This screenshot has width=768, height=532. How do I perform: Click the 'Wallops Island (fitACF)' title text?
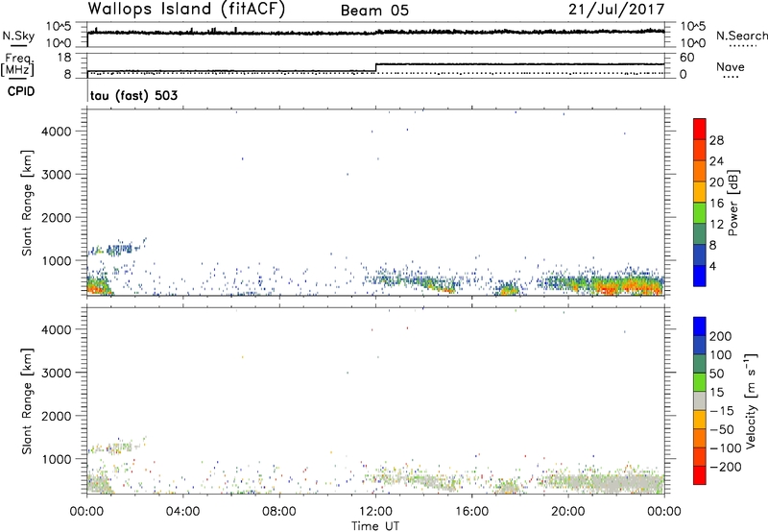coord(186,10)
